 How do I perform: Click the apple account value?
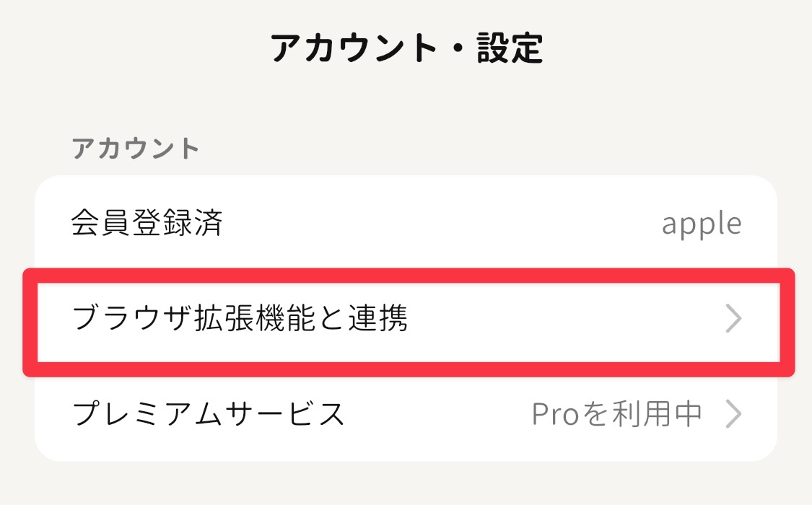click(x=701, y=225)
